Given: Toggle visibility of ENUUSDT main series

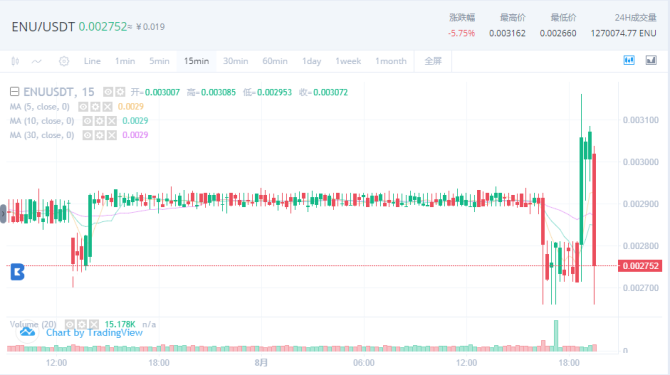Looking at the screenshot, I should [x=108, y=92].
